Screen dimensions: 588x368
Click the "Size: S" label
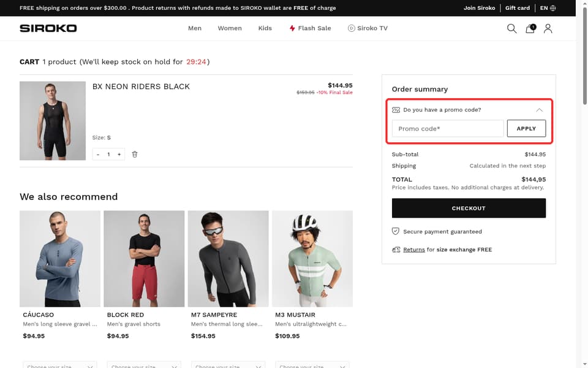click(x=101, y=137)
